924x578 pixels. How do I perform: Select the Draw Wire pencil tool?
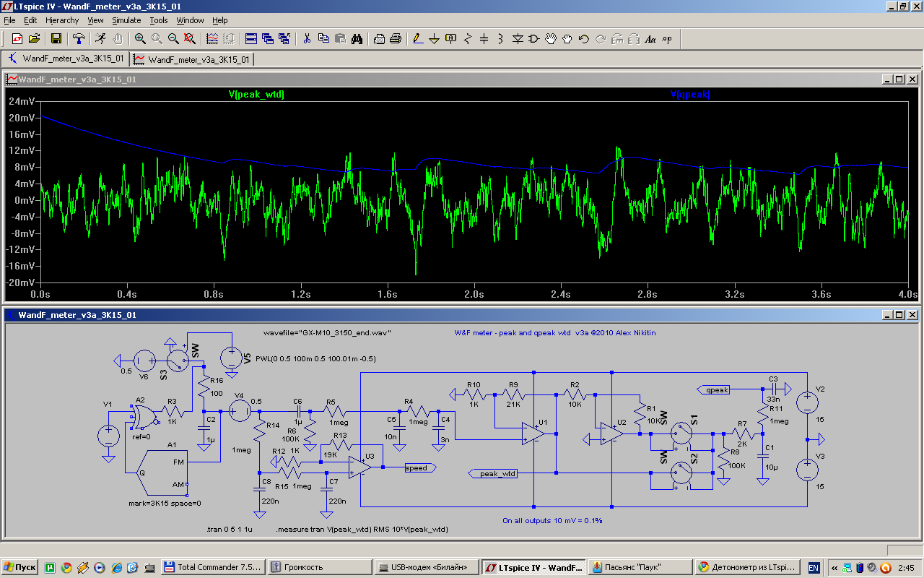tap(417, 39)
